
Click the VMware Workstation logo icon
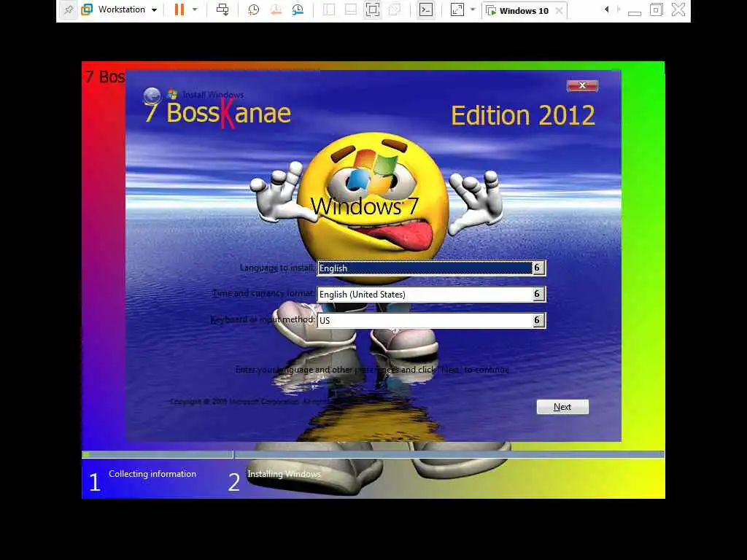87,9
